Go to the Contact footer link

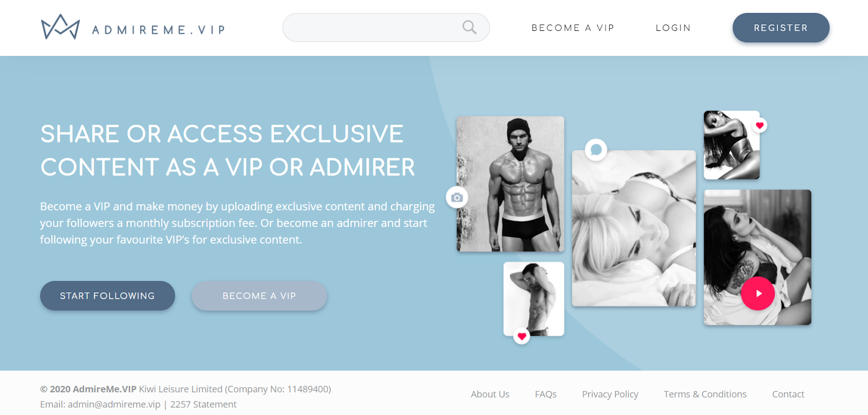coord(788,394)
